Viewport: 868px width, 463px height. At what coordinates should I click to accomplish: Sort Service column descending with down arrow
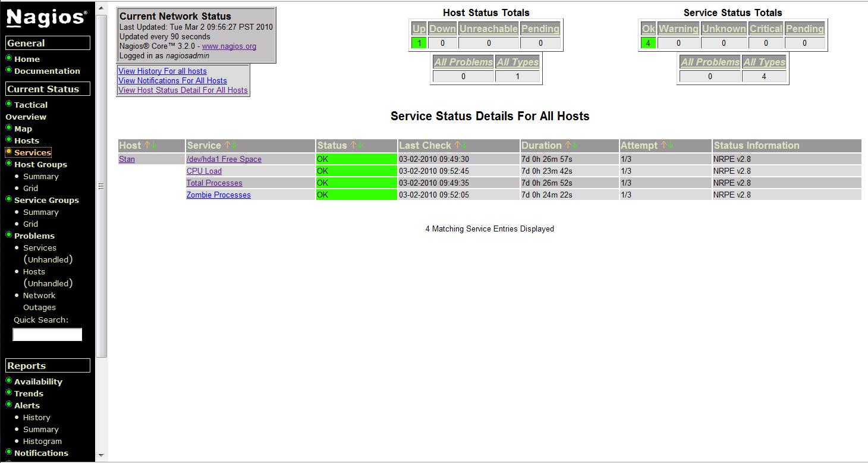tap(234, 145)
